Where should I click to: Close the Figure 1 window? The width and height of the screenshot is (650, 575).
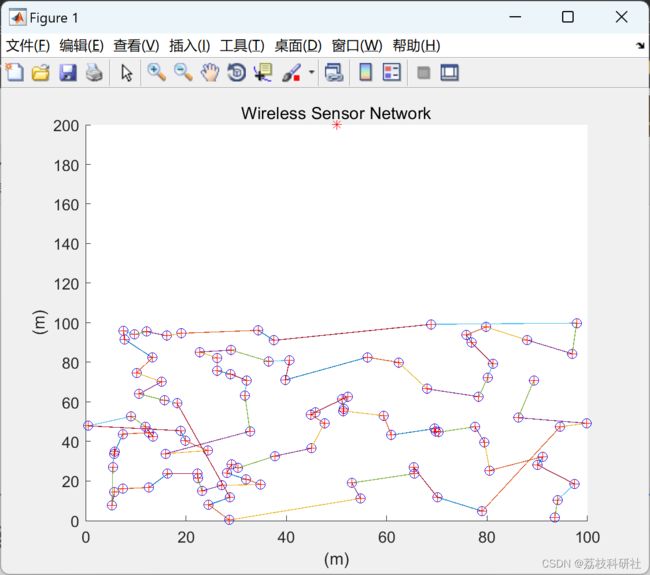(x=621, y=17)
